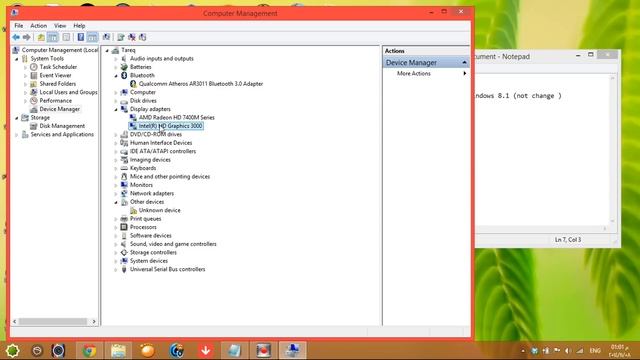Viewport: 640px width, 360px height.
Task: Collapse the Tareq computer root node
Action: pos(107,50)
